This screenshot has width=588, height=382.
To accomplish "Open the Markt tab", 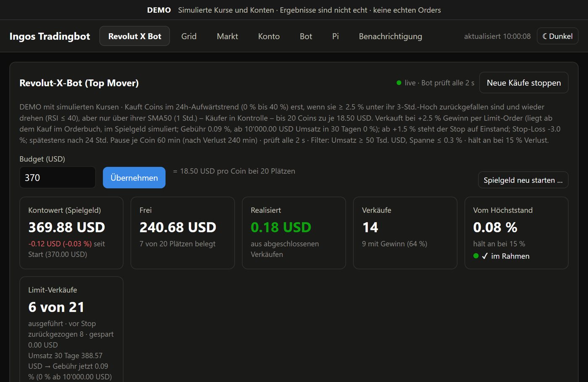I will [x=227, y=36].
